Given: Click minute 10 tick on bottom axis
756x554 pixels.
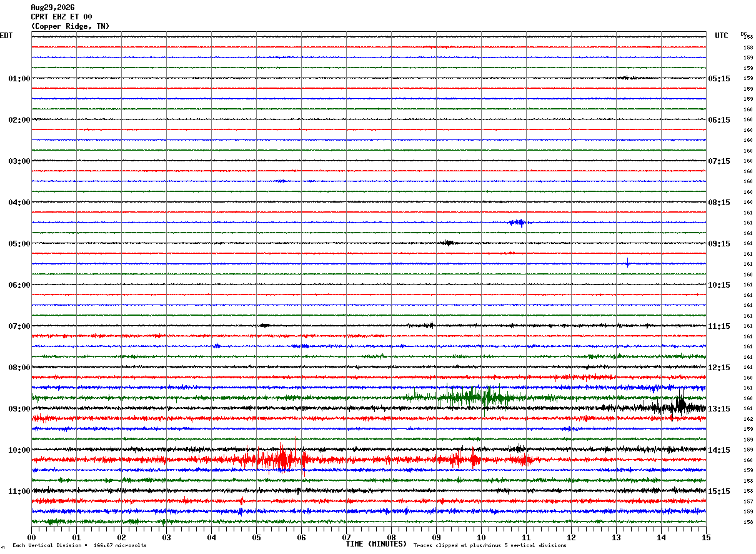Looking at the screenshot, I should [x=481, y=537].
